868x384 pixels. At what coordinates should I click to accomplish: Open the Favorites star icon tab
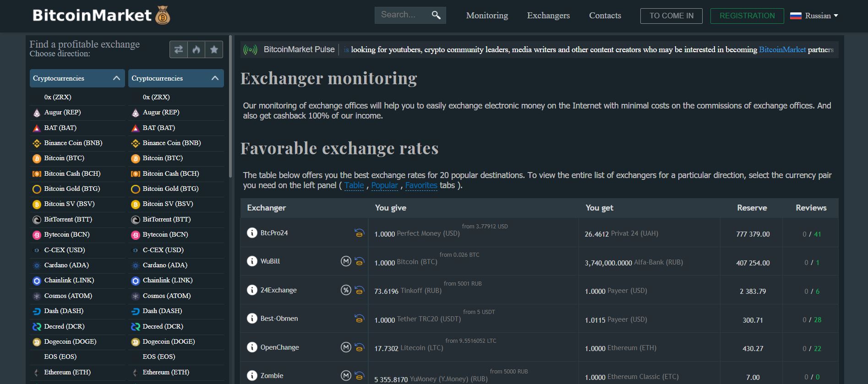(x=214, y=49)
